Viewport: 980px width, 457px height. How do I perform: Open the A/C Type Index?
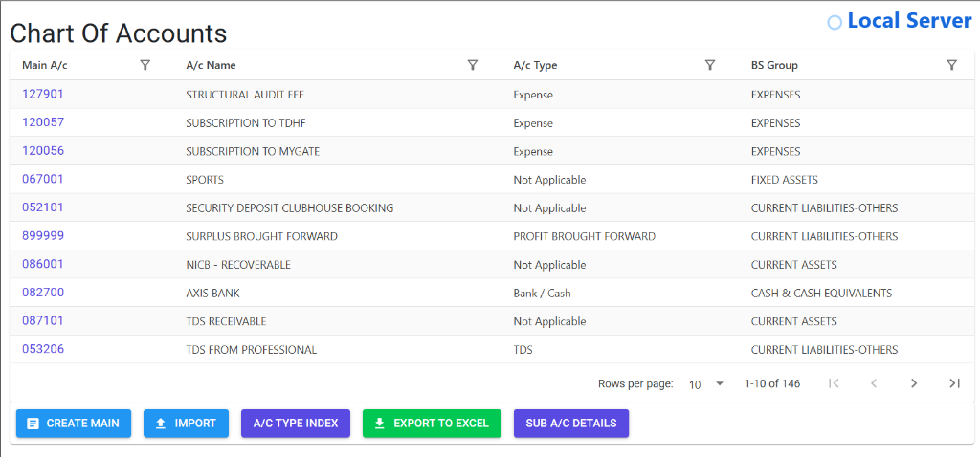point(296,424)
